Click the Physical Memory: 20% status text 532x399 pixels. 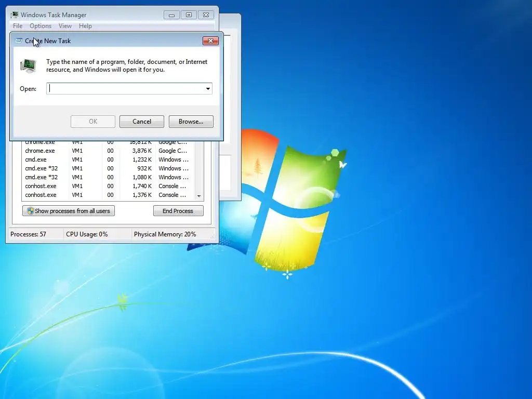tap(165, 234)
